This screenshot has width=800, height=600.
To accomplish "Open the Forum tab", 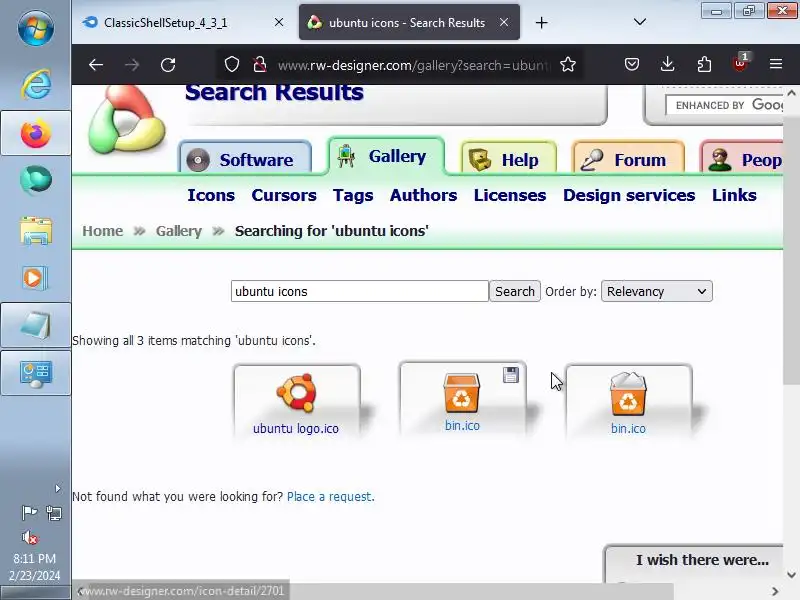I will point(629,159).
